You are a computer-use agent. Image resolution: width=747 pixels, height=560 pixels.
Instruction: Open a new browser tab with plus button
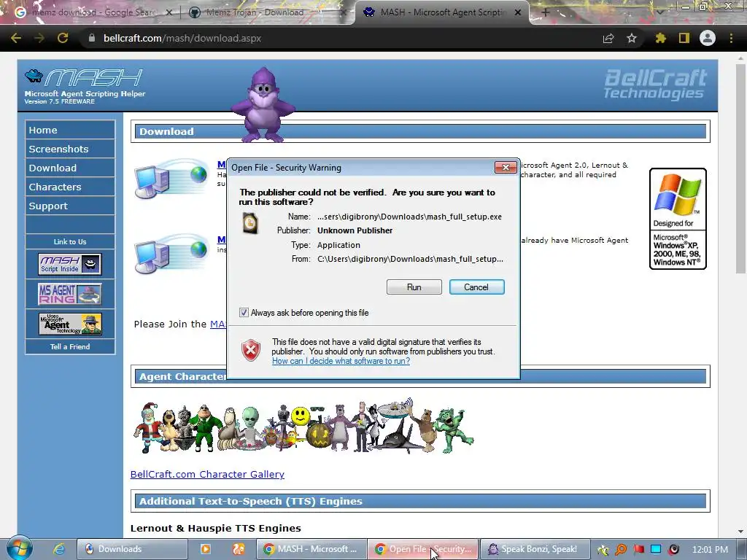pos(546,12)
